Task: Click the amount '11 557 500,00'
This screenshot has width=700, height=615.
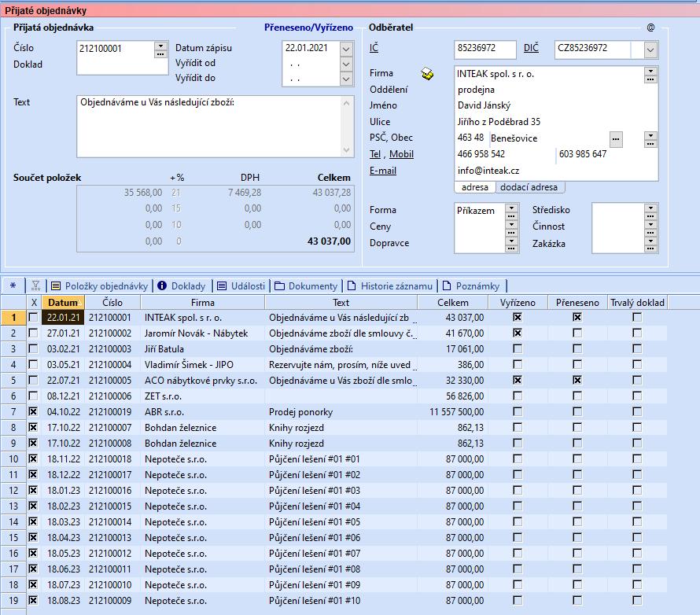Action: point(456,412)
